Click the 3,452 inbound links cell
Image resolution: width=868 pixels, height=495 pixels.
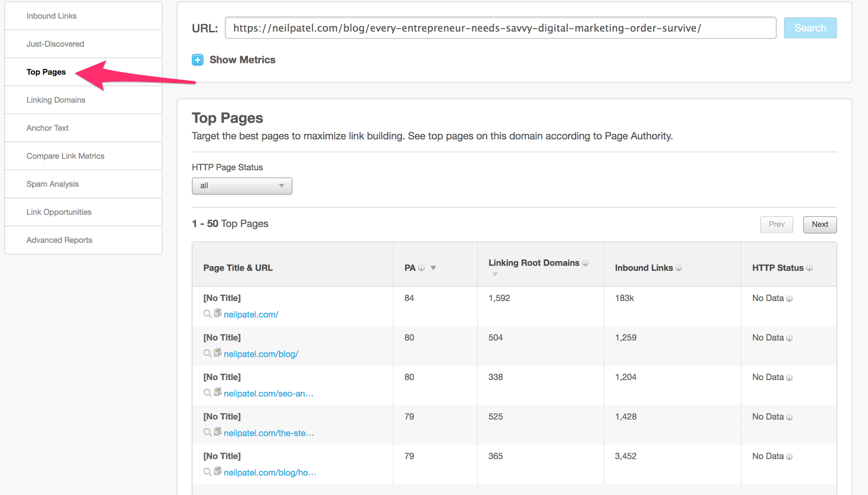pos(626,457)
